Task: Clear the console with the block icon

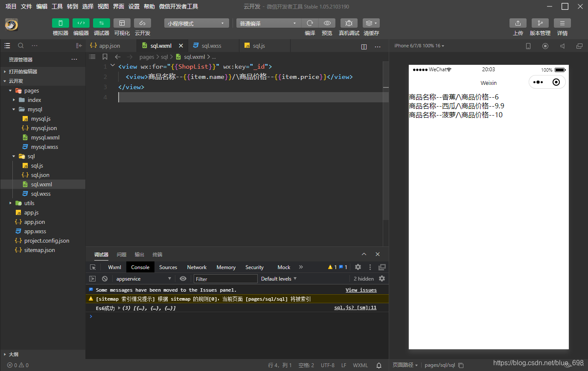Action: pos(105,278)
